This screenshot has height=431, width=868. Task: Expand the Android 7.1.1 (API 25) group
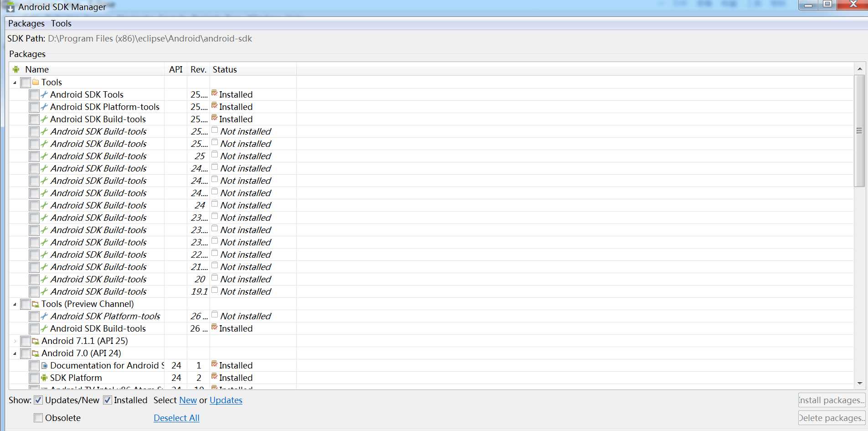(15, 341)
